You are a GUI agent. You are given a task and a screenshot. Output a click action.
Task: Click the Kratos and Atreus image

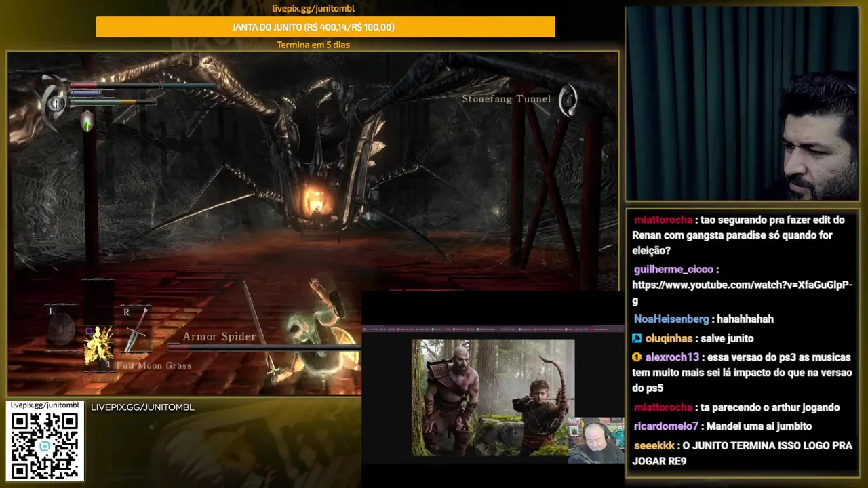493,398
